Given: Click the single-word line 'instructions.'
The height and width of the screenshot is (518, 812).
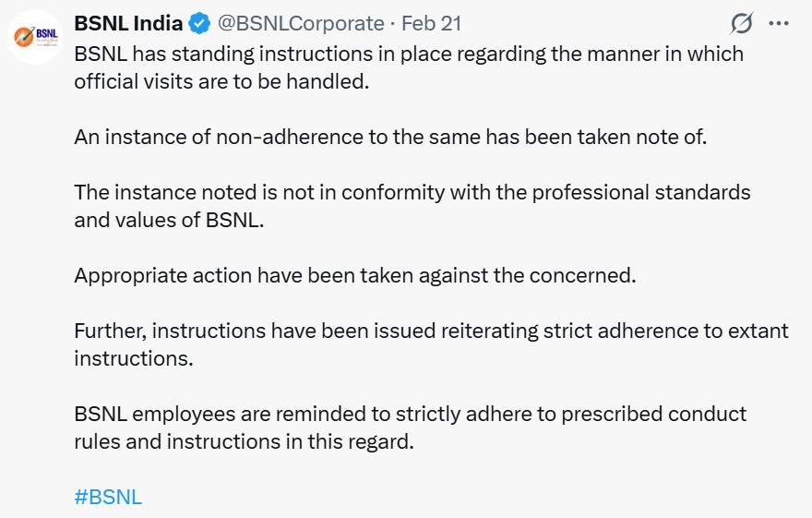Looking at the screenshot, I should point(134,358).
